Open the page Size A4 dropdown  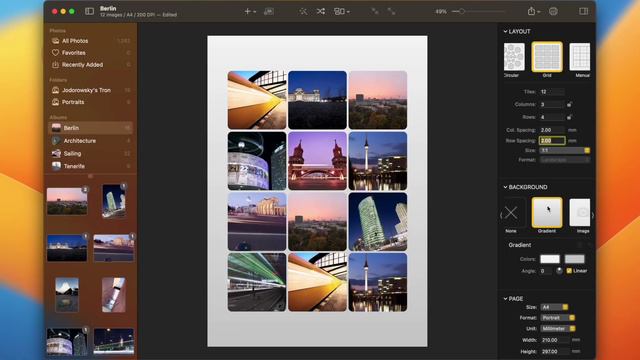click(x=554, y=307)
